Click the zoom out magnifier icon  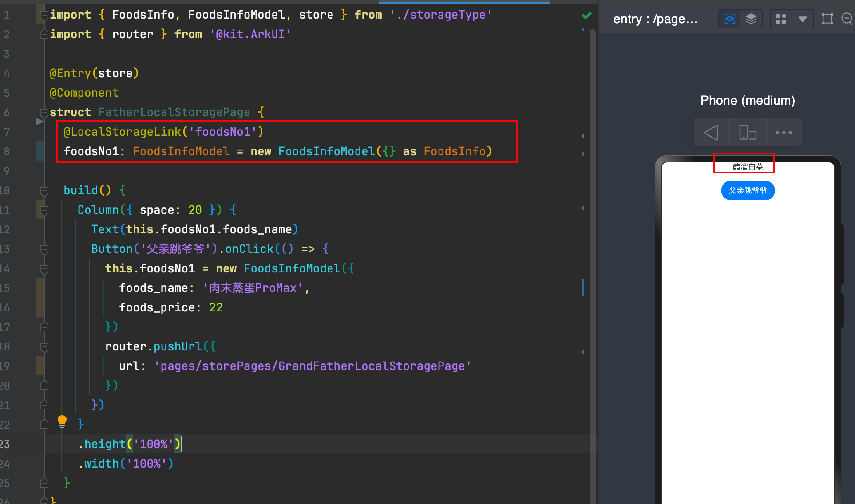(x=847, y=19)
